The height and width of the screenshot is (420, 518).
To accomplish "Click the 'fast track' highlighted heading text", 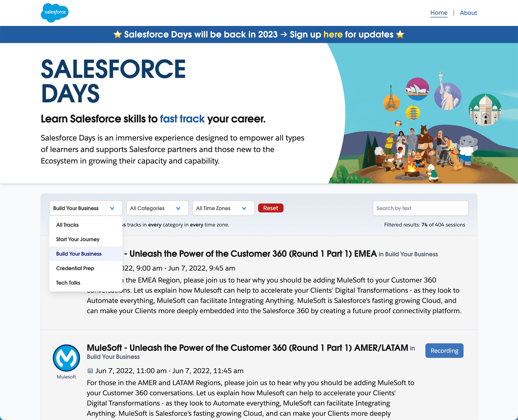I will click(x=182, y=119).
